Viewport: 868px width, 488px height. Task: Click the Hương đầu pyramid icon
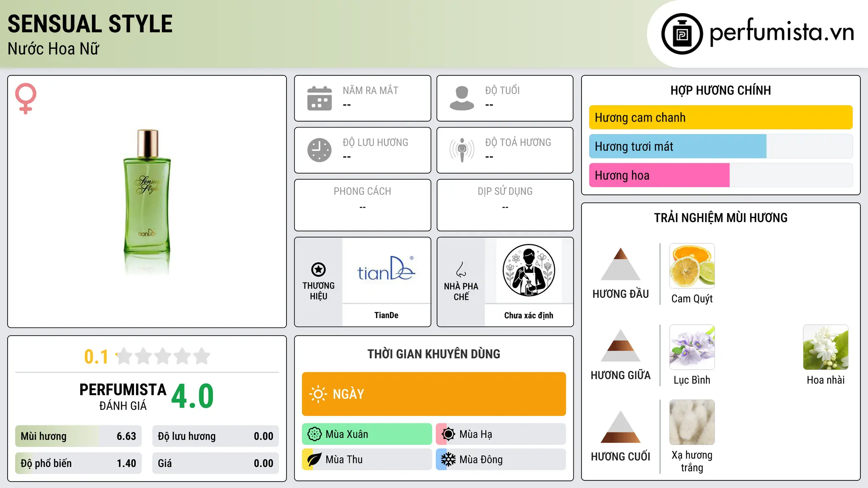620,264
